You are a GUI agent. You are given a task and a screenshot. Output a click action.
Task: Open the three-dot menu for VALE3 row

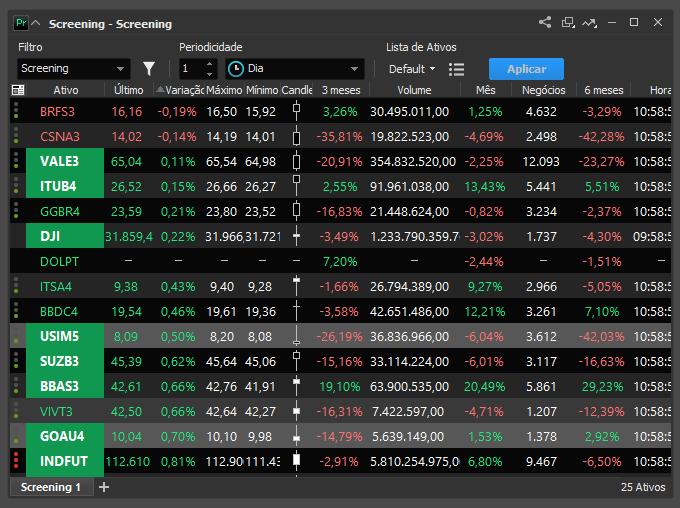16,161
